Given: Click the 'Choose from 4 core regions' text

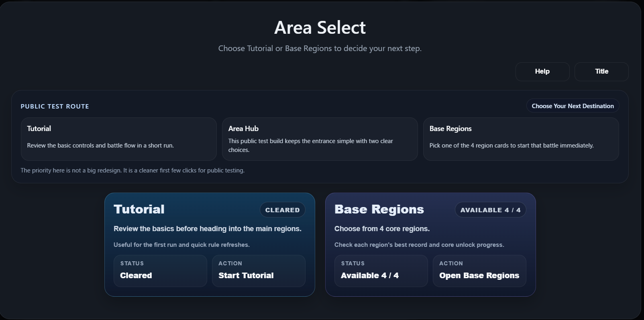Looking at the screenshot, I should tap(382, 229).
